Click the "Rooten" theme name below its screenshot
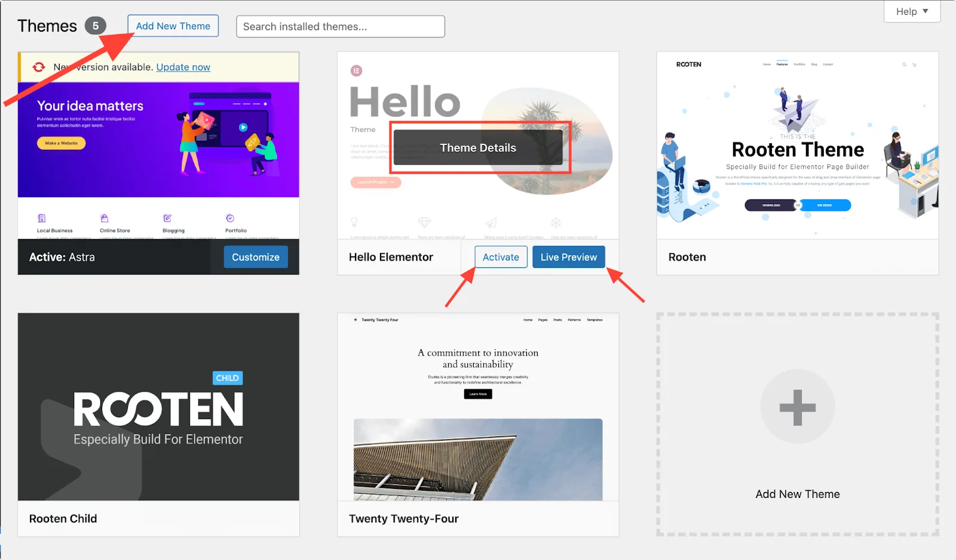Screen dimensions: 956x560 point(687,257)
